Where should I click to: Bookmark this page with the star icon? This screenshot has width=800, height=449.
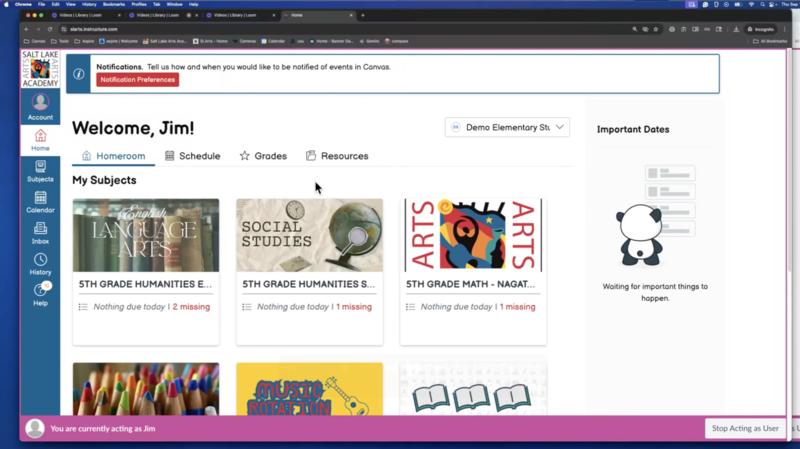[x=656, y=29]
